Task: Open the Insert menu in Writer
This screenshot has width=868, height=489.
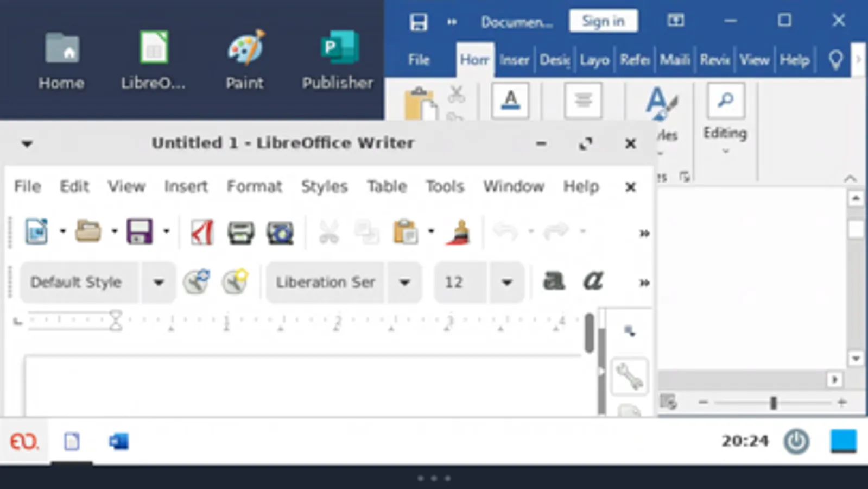Action: point(186,186)
